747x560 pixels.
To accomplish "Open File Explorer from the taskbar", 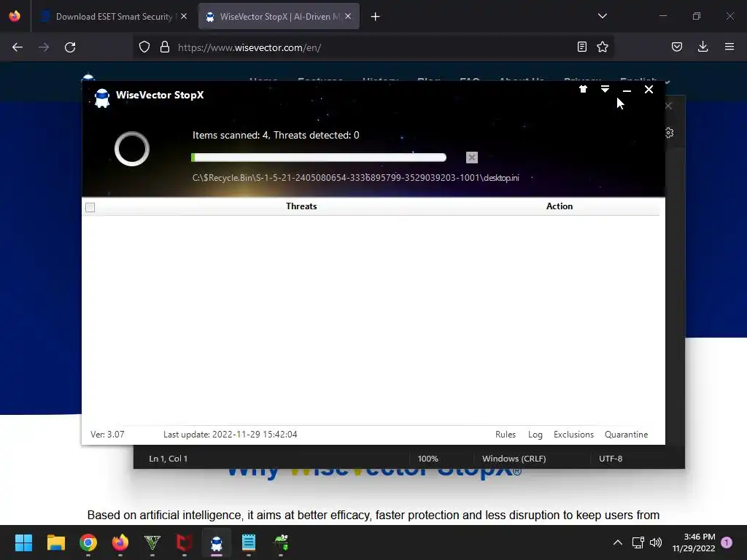I will [55, 542].
